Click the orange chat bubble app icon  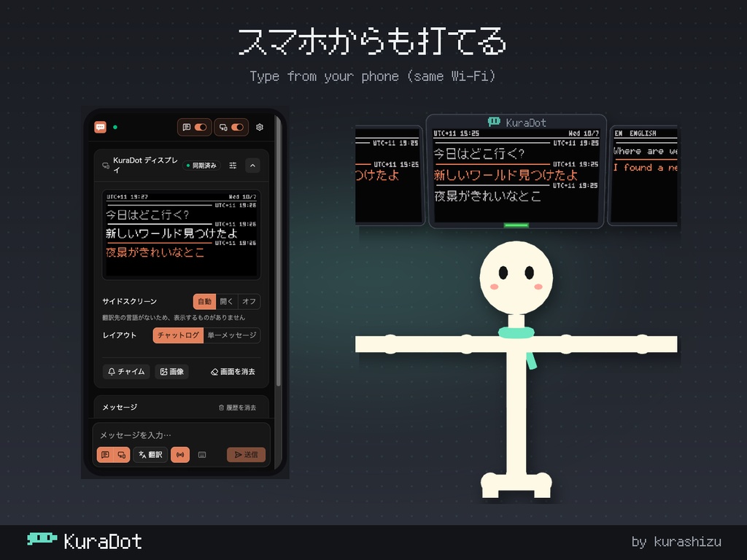(x=100, y=127)
